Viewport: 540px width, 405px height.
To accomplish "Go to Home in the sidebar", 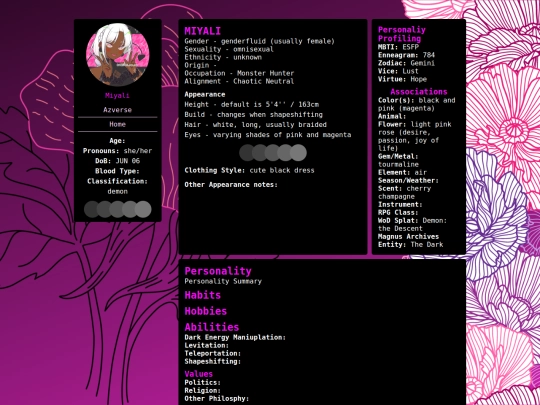I will point(117,124).
